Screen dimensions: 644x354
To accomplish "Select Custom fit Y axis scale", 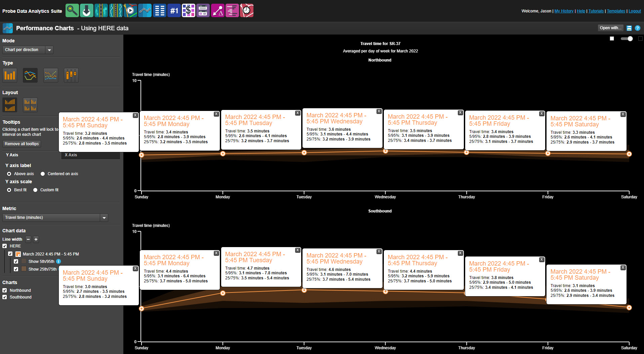I will pos(35,190).
